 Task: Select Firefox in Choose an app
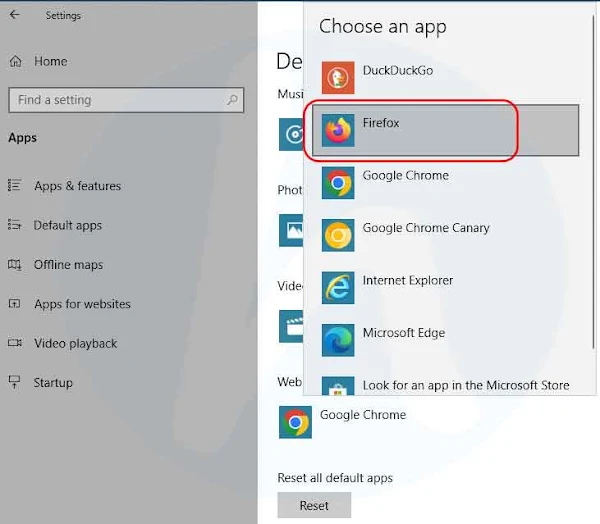(x=445, y=130)
